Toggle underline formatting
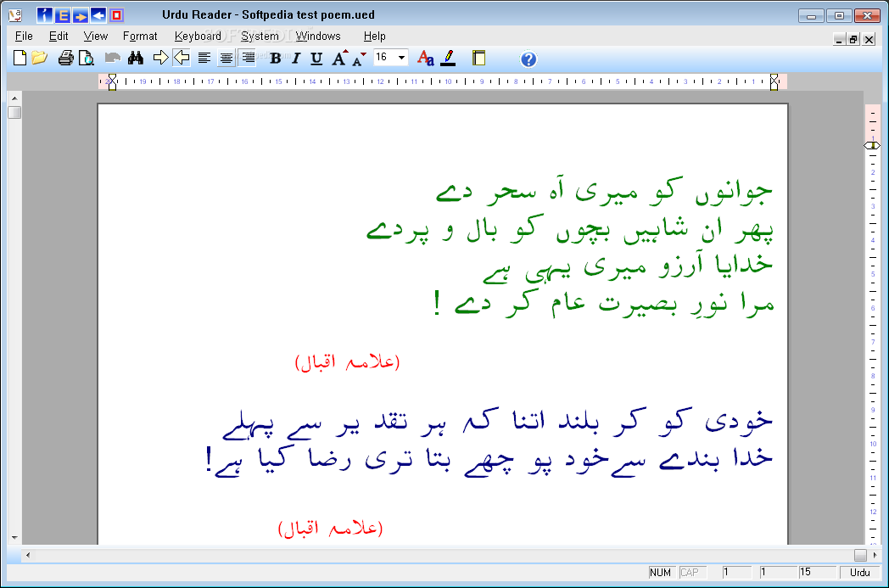This screenshot has height=588, width=889. pos(316,58)
